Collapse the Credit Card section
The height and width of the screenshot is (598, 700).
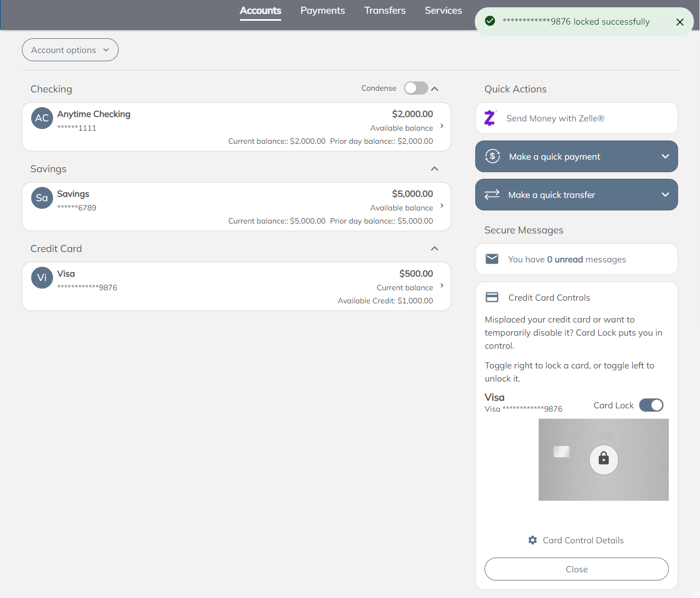click(435, 249)
